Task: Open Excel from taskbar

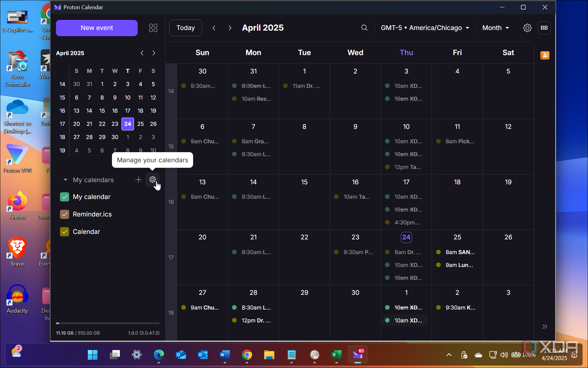Action: (x=337, y=355)
